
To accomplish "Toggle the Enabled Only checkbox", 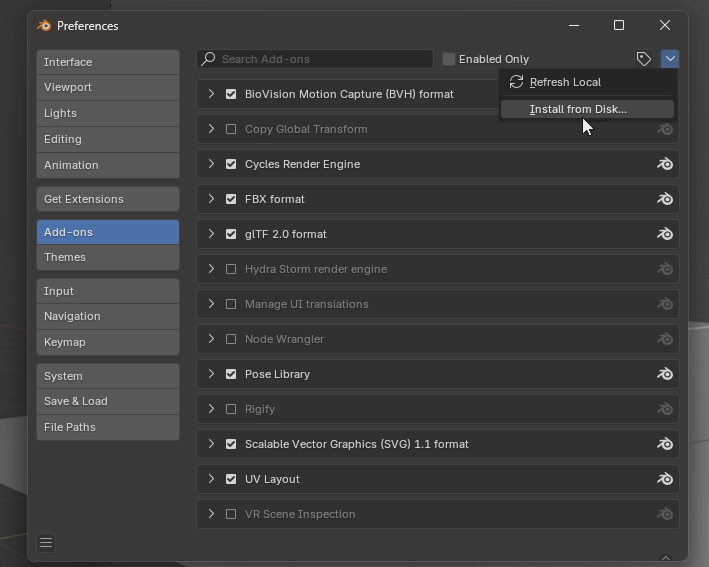I will [449, 59].
